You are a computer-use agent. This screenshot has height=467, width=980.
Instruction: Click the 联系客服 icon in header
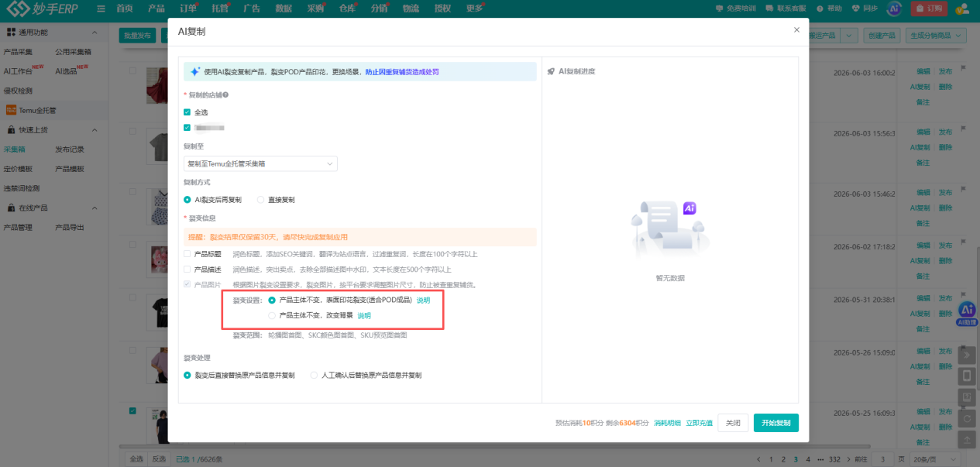(769, 9)
